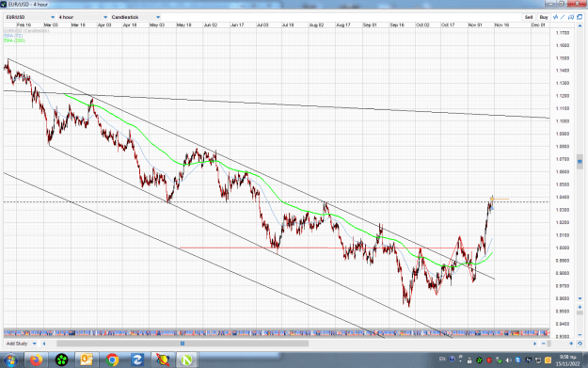The width and height of the screenshot is (588, 368).
Task: Select the trendline drawing tool
Action: 563,17
